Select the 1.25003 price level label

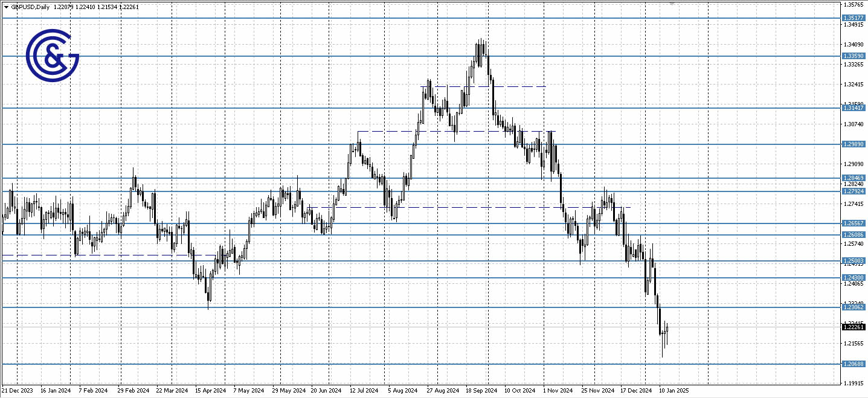(853, 260)
